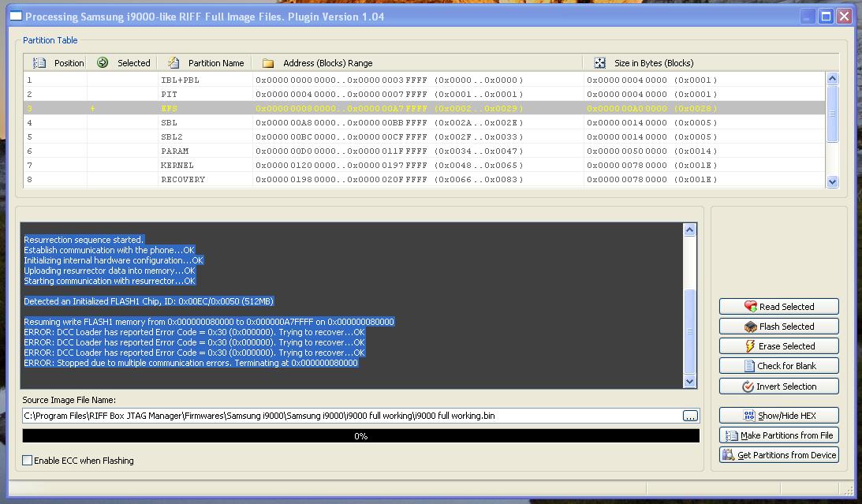
Task: Select the IBL+PBL partition row
Action: tap(424, 80)
